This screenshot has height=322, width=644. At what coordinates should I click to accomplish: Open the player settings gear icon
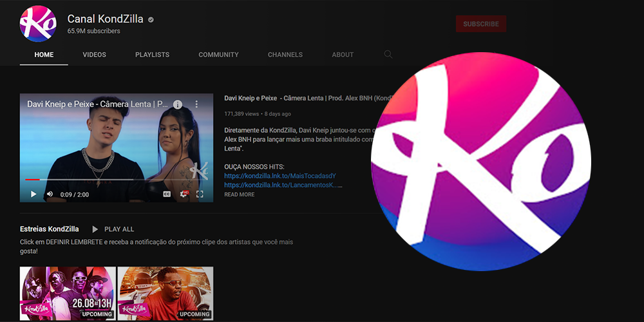[184, 194]
